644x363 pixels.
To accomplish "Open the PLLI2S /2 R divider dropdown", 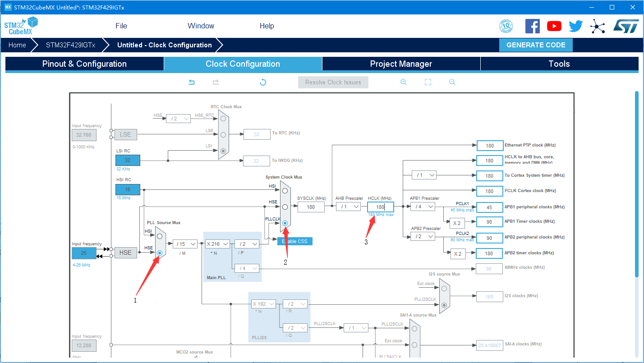I will click(x=295, y=304).
